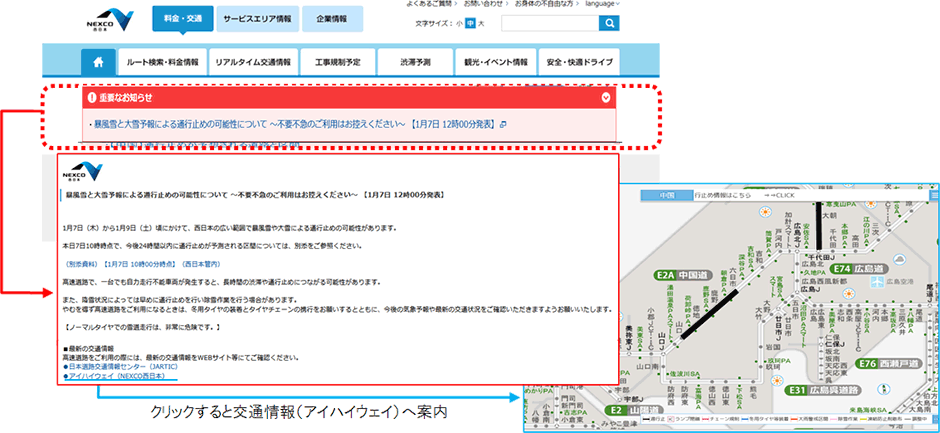This screenshot has width=940, height=433.
Task: Open the お問い合わせ link
Action: coord(483,4)
